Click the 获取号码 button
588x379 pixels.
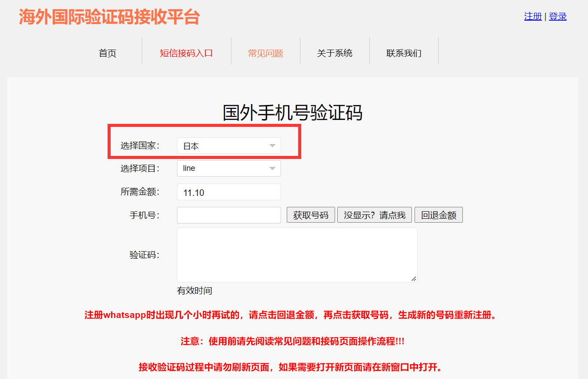pyautogui.click(x=310, y=215)
